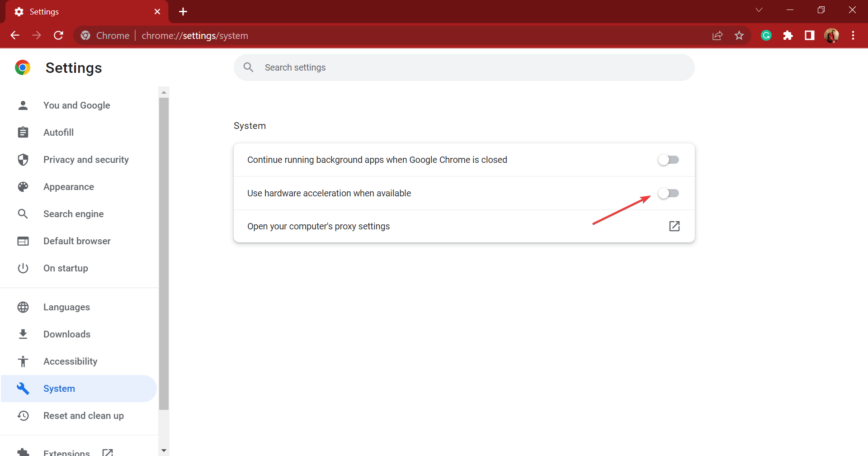This screenshot has height=456, width=868.
Task: Open Chrome's three-dot menu
Action: tap(854, 35)
